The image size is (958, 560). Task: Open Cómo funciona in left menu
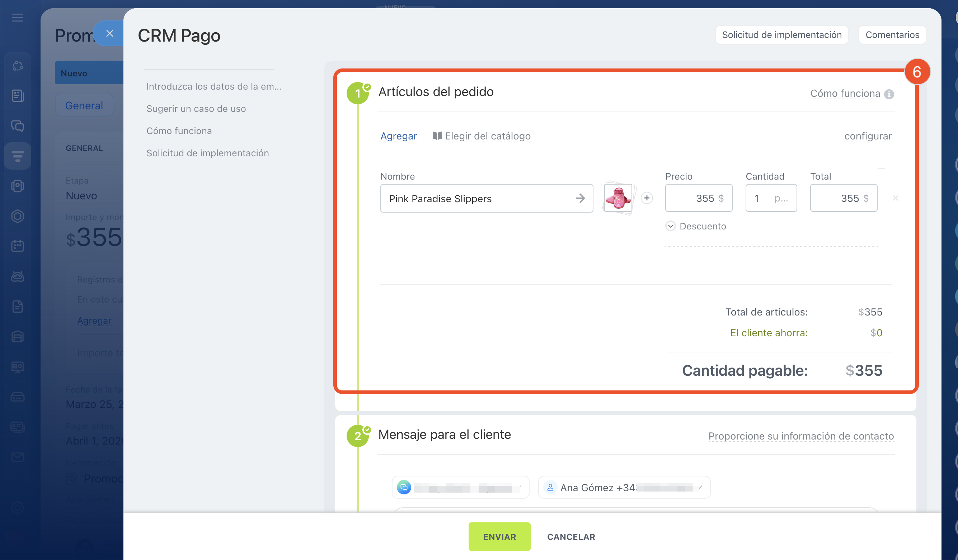tap(179, 131)
